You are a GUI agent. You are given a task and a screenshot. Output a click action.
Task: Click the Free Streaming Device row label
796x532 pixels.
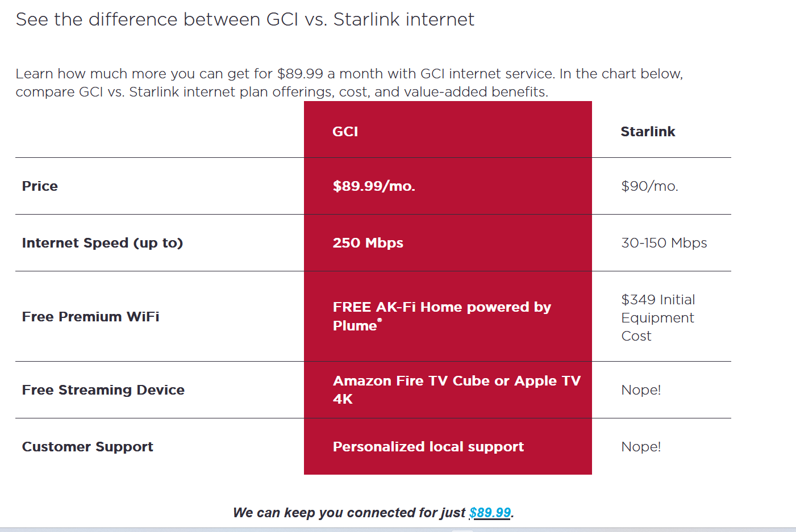[103, 390]
